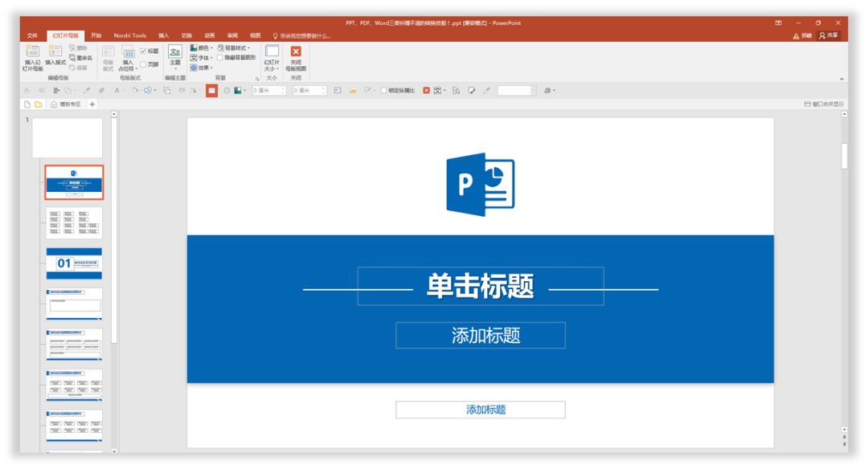
Task: Open the background dialog launcher arrow
Action: (257, 79)
